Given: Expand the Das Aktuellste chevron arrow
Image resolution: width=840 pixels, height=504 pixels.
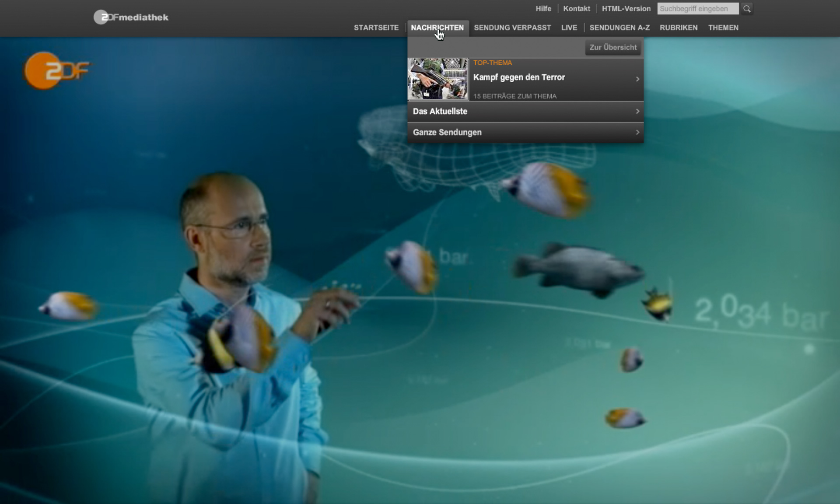Looking at the screenshot, I should [x=637, y=112].
